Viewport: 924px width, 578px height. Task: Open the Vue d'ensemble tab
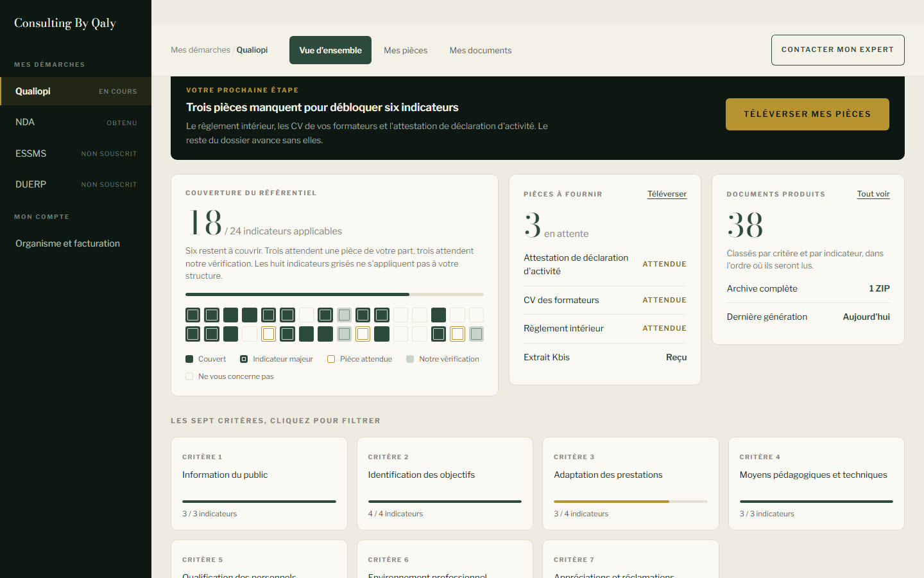330,50
